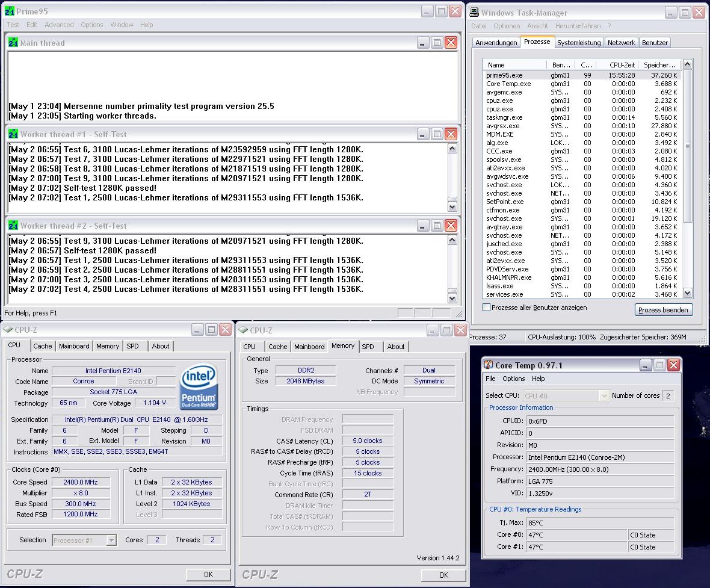The height and width of the screenshot is (588, 710).
Task: Open the Ansicht menu in Task-Manager
Action: tap(537, 26)
